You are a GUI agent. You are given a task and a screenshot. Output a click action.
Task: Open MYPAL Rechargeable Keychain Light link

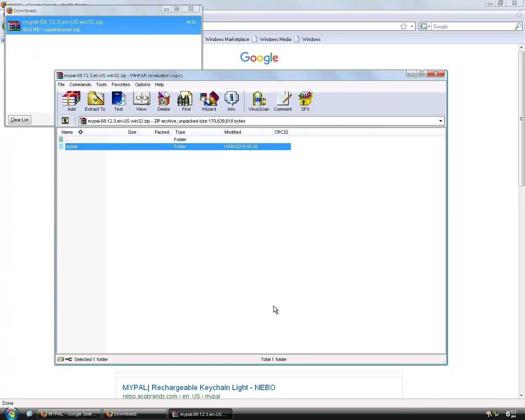199,387
